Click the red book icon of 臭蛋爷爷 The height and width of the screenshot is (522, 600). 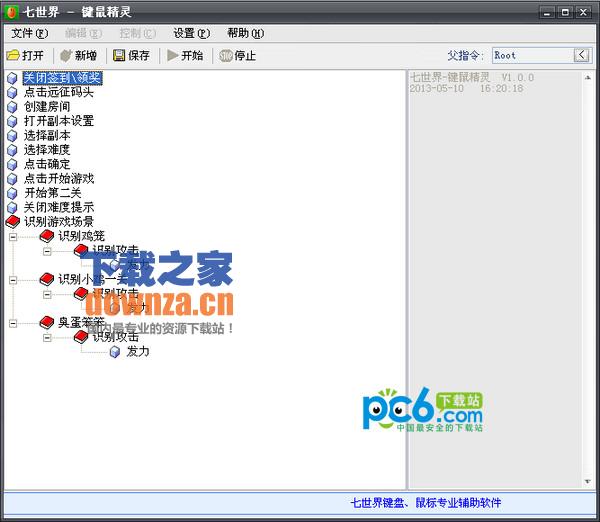47,323
